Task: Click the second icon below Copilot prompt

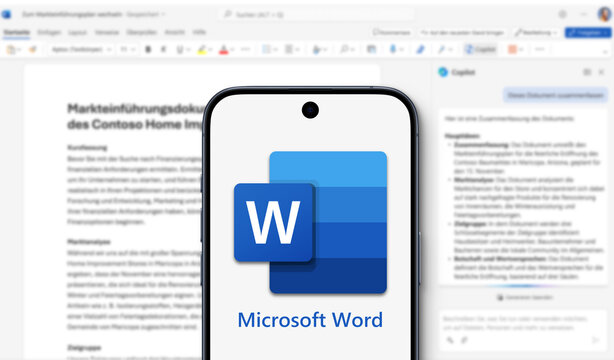Action: (464, 340)
